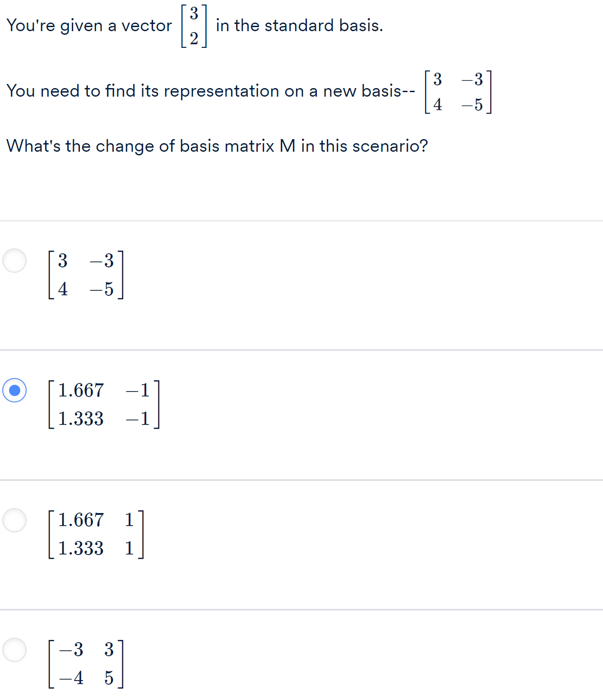Select the radio button for matrix [3 -3; 4 -5]

(x=14, y=260)
